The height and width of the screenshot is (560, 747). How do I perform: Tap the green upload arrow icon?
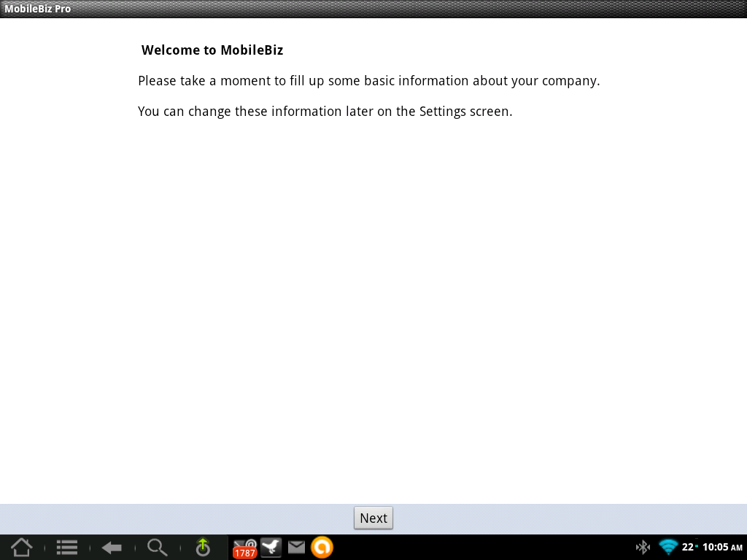point(203,547)
